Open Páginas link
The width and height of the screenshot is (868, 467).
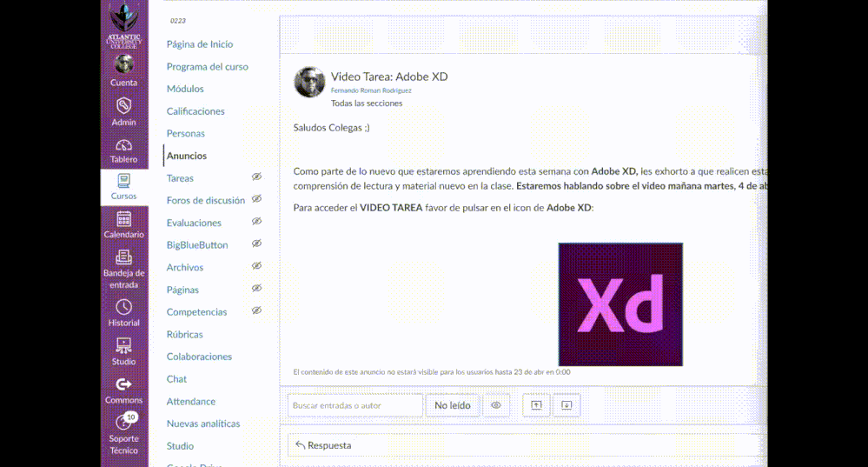[x=182, y=290]
